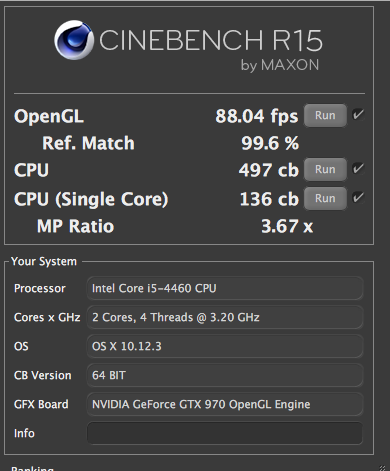Click the Cinebench sphere logo icon
390x471 pixels.
(74, 40)
